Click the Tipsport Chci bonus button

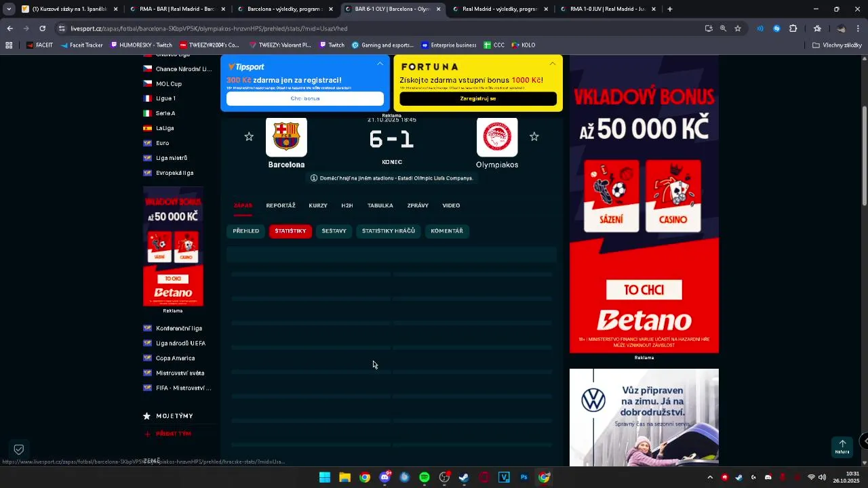click(305, 98)
